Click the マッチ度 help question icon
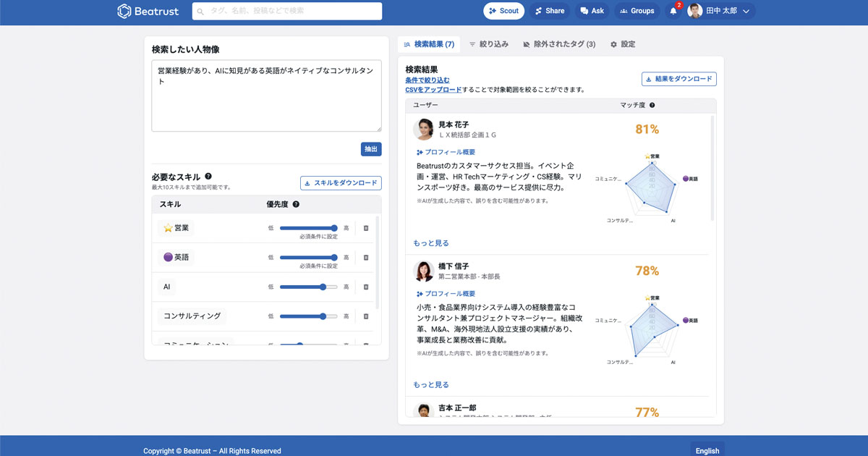The image size is (868, 456). [652, 106]
